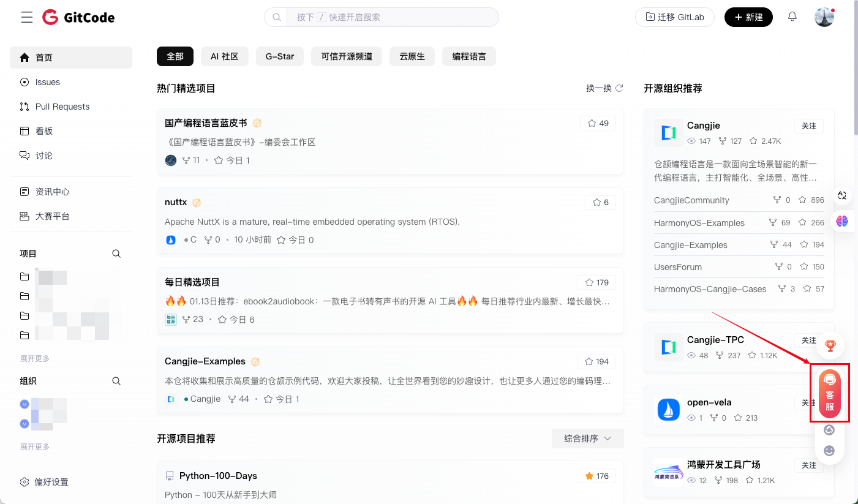Toggle star on Python-100-Days project
Screen dimensions: 858x504
point(597,476)
